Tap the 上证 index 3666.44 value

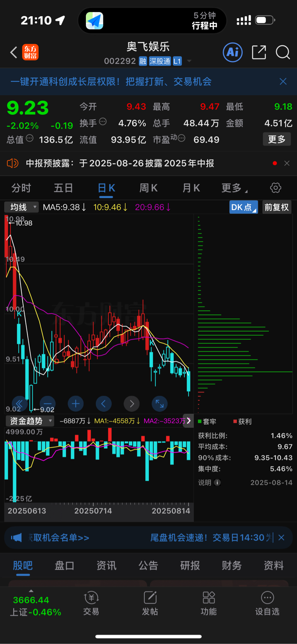(31, 600)
